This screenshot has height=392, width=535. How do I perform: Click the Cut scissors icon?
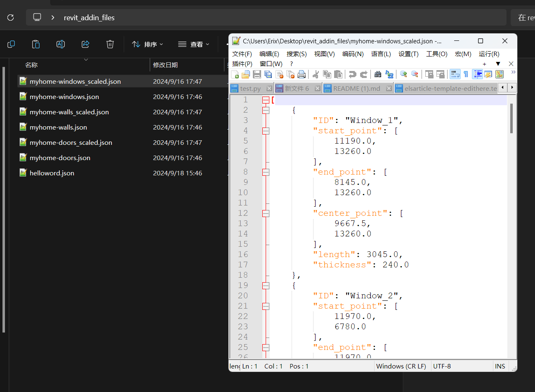pyautogui.click(x=316, y=74)
